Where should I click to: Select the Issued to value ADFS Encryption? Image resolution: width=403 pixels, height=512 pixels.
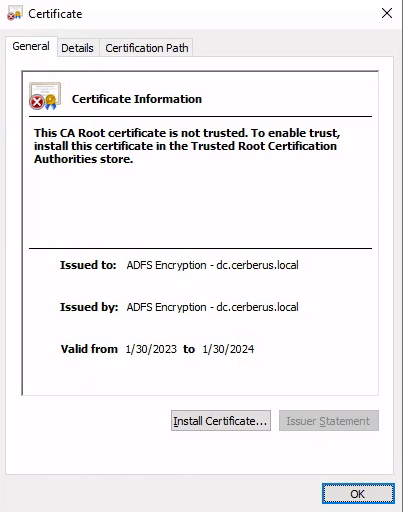tap(166, 265)
